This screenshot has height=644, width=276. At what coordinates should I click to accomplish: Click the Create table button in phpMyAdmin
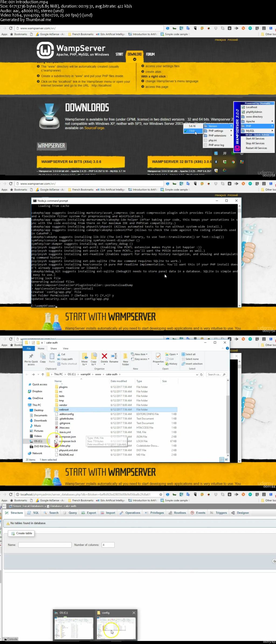(x=22, y=533)
